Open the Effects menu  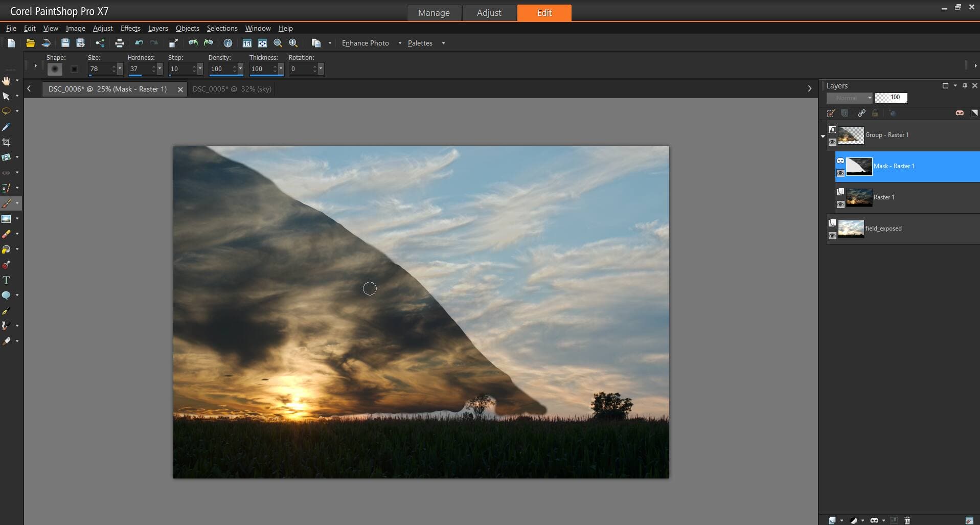click(x=130, y=28)
